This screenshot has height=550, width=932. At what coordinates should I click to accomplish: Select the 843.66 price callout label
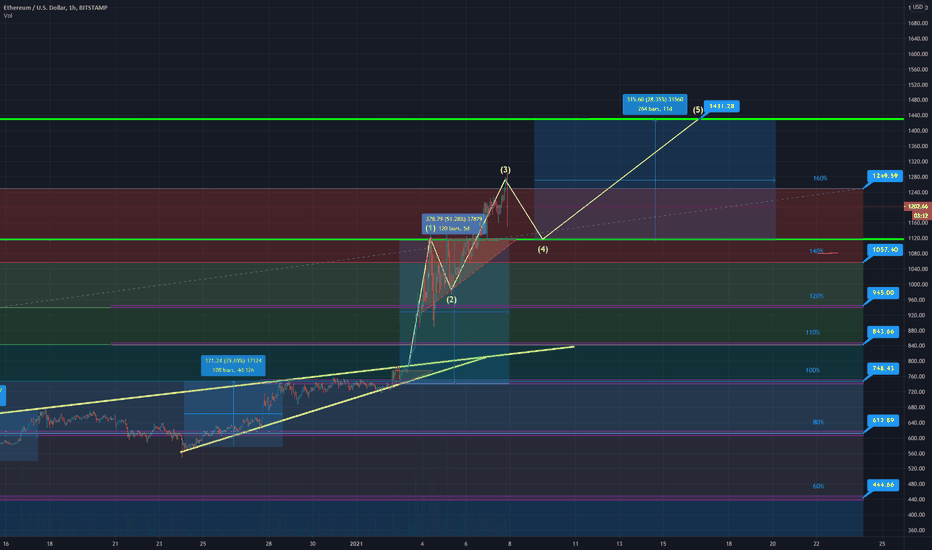883,331
